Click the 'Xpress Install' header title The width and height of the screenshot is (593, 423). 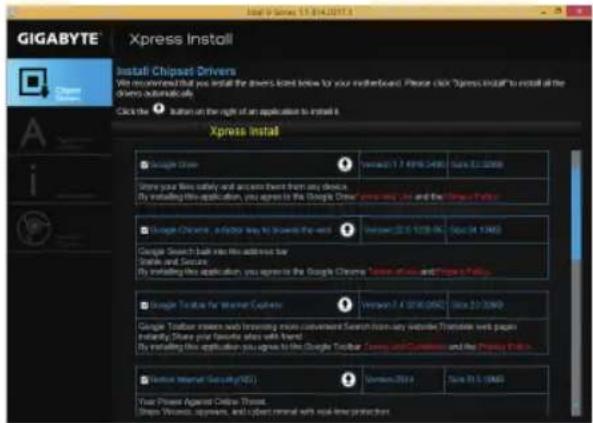point(181,39)
